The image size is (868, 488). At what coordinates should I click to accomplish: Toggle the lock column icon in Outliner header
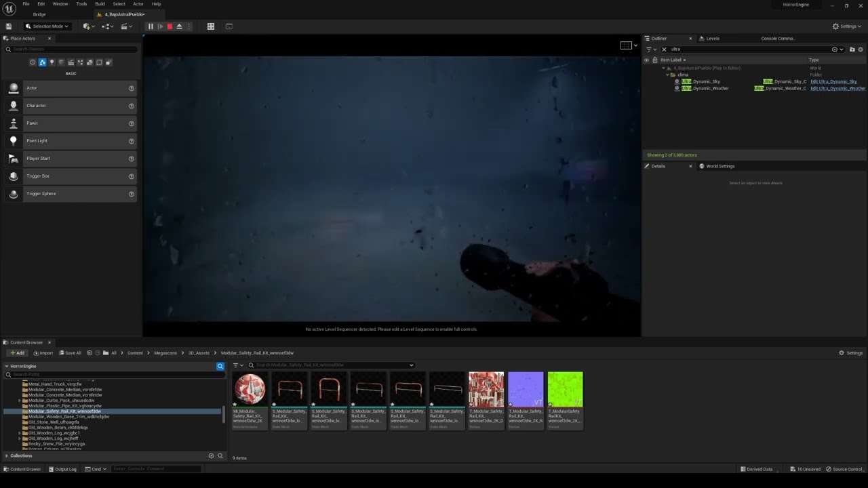click(654, 60)
